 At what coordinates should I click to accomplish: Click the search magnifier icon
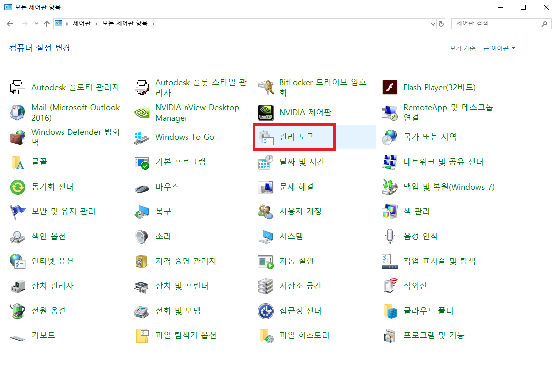coord(544,24)
